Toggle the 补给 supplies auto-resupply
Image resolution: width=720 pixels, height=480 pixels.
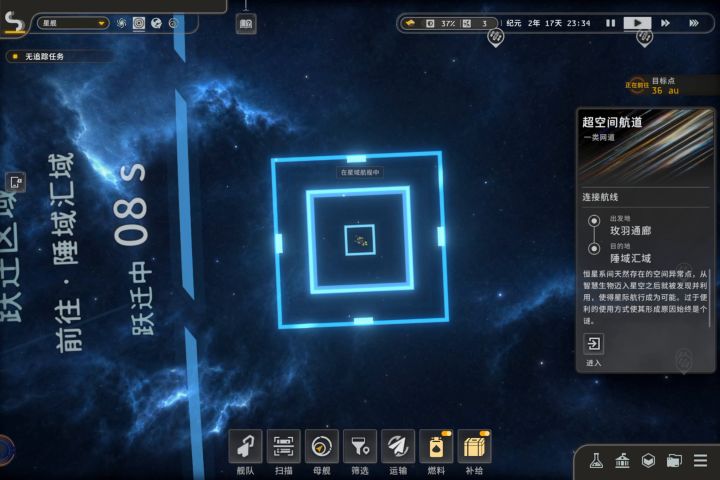pos(474,446)
